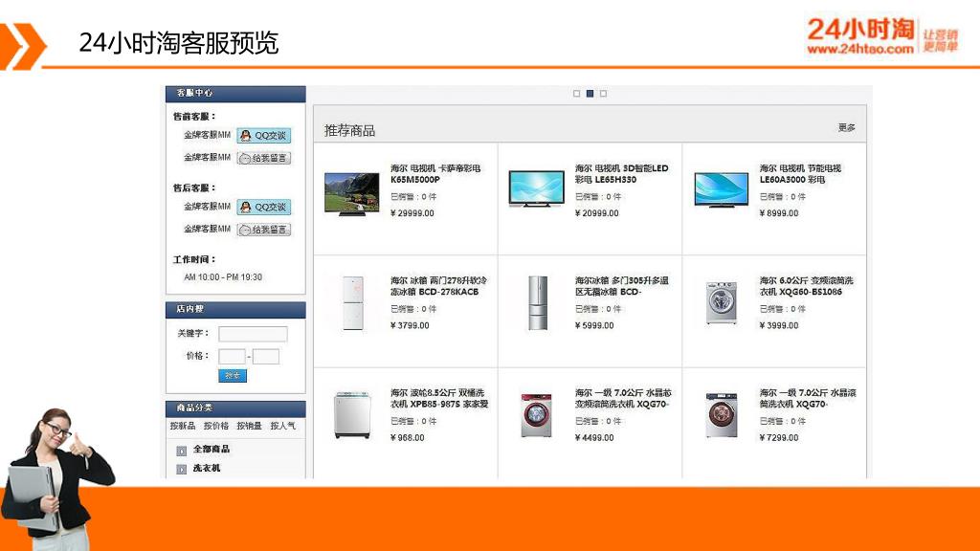Click price ¥ 20999.00
The width and height of the screenshot is (980, 551).
click(597, 213)
